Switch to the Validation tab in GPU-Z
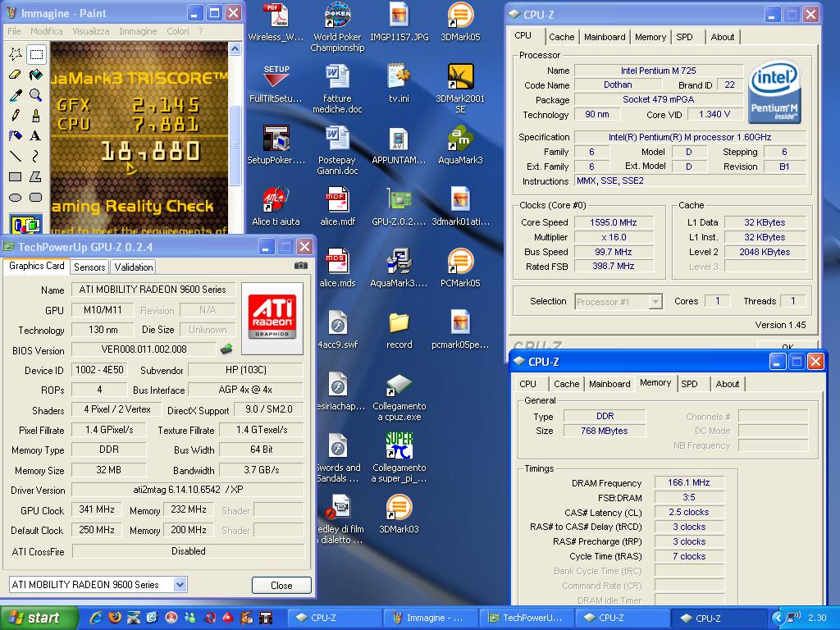This screenshot has height=630, width=840. (x=134, y=267)
